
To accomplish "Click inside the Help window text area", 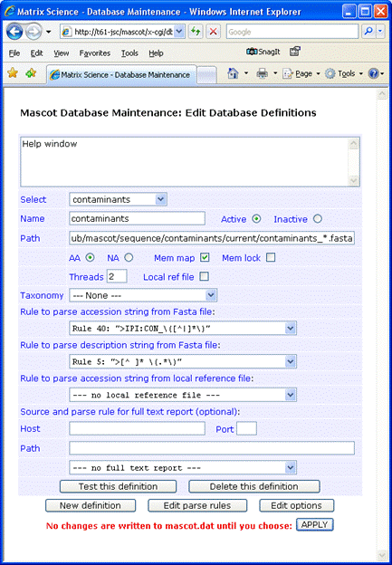I will click(x=185, y=161).
